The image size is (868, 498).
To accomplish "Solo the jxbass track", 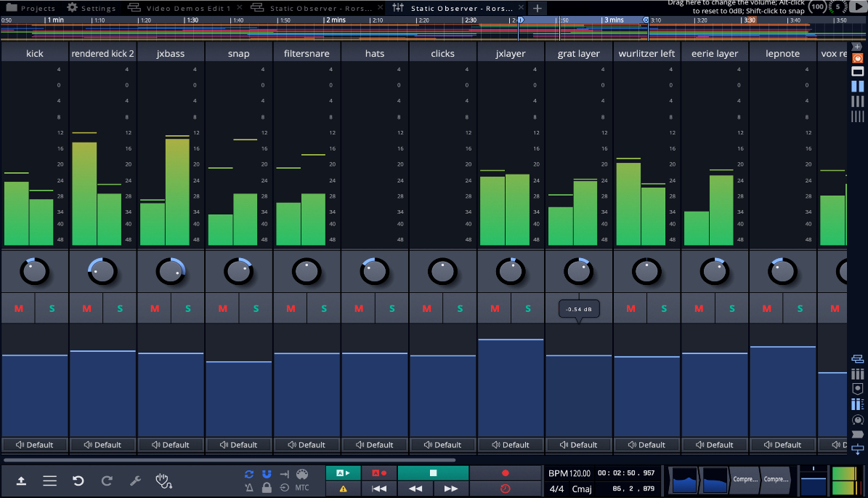I will click(187, 308).
